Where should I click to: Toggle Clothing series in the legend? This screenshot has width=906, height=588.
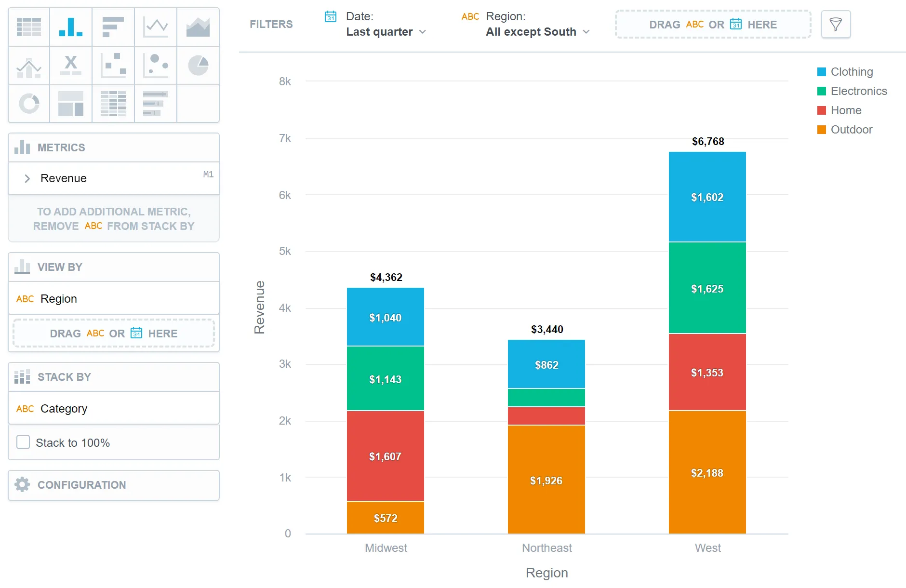click(x=851, y=72)
